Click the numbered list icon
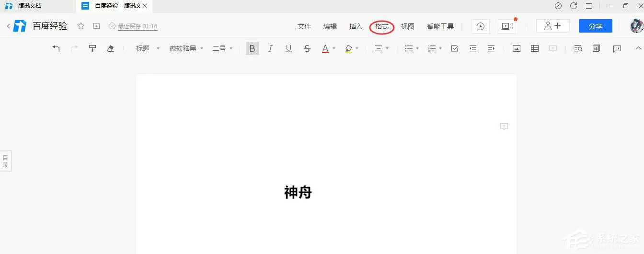The height and width of the screenshot is (254, 644). [432, 48]
